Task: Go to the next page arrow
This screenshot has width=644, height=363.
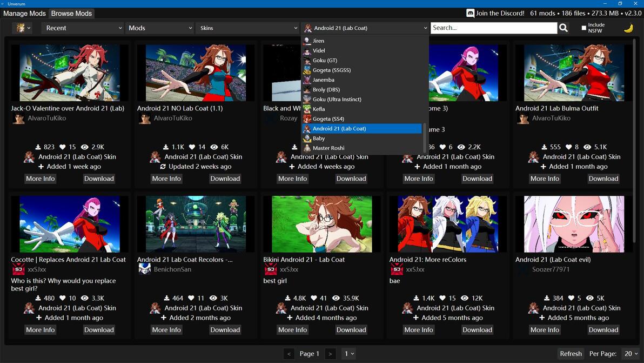Action: [330, 354]
